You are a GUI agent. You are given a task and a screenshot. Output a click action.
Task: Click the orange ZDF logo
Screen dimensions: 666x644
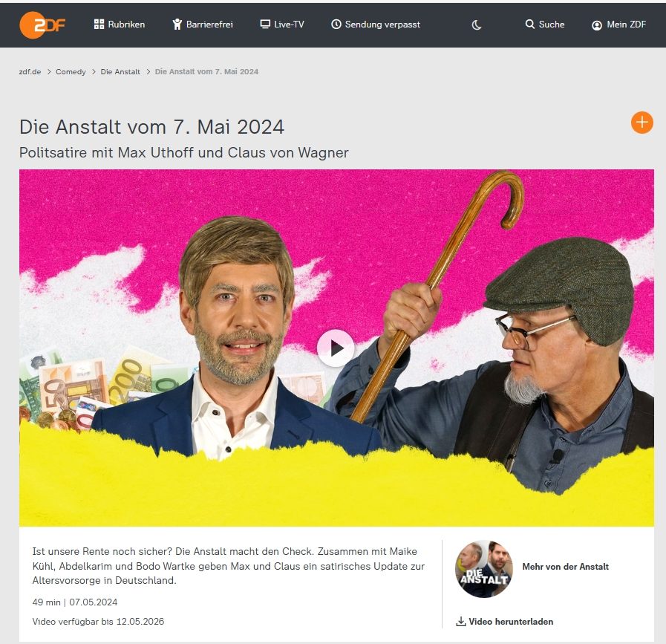pyautogui.click(x=42, y=25)
